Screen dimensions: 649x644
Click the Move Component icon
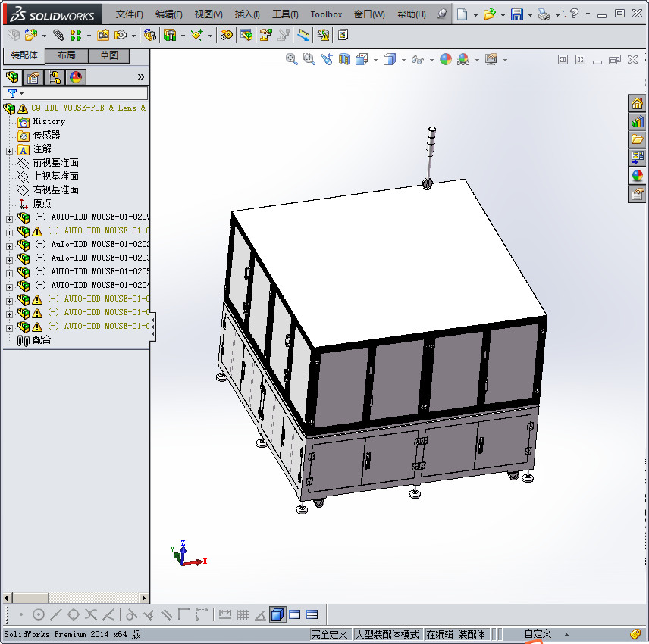[149, 35]
